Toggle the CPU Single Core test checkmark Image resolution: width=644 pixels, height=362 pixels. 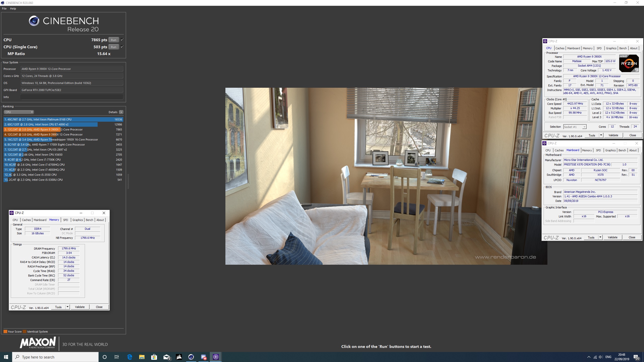point(122,47)
